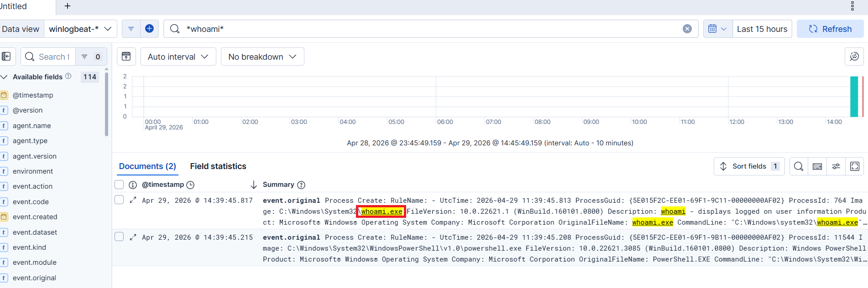Select the @timestamp field in sidebar

[33, 95]
